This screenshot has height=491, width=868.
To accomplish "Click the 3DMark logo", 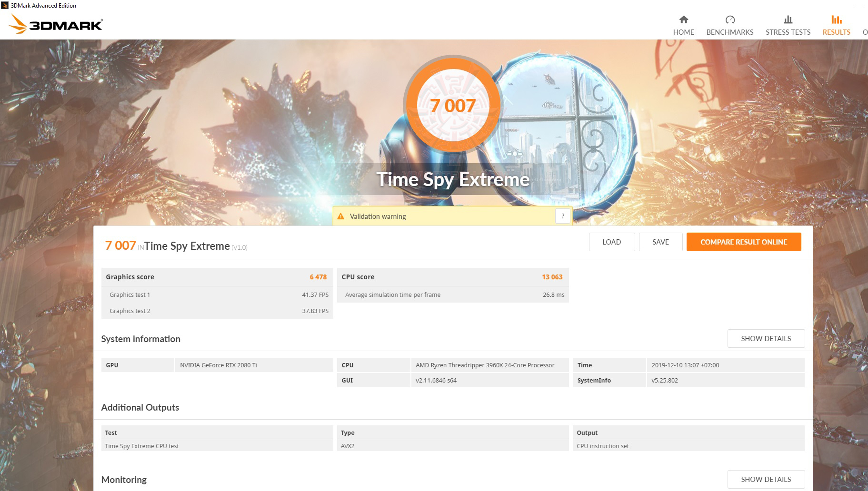I will (x=56, y=24).
